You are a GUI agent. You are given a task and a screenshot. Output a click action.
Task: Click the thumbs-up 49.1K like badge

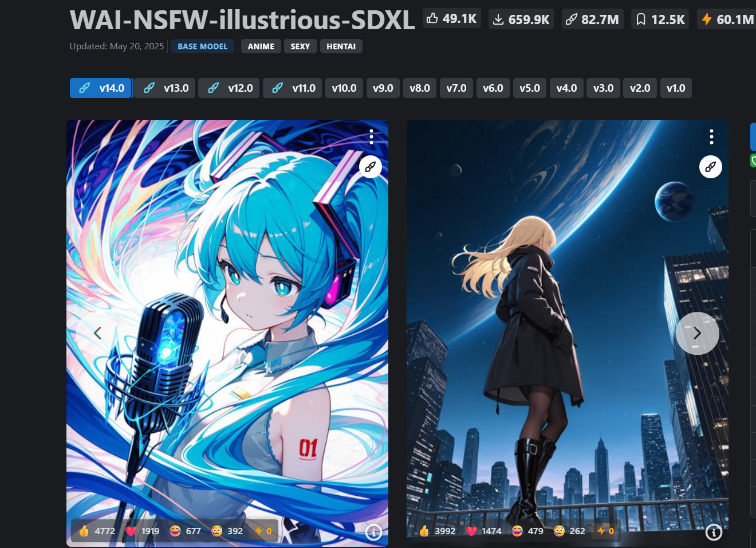point(452,19)
